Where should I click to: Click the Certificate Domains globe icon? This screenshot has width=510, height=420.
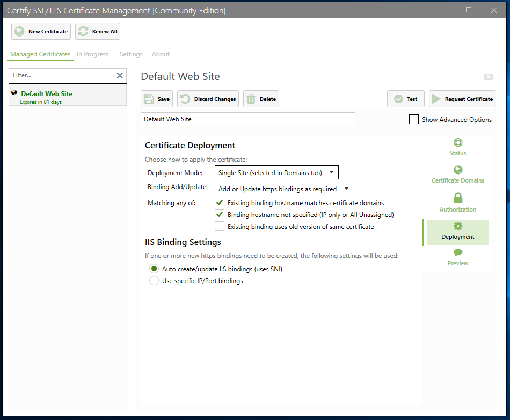(x=458, y=170)
